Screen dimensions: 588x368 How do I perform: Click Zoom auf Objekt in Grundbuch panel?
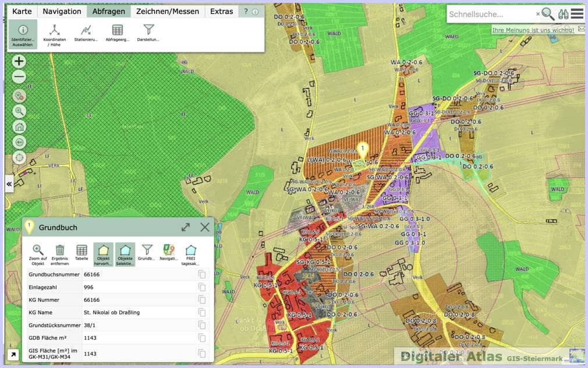(x=38, y=254)
